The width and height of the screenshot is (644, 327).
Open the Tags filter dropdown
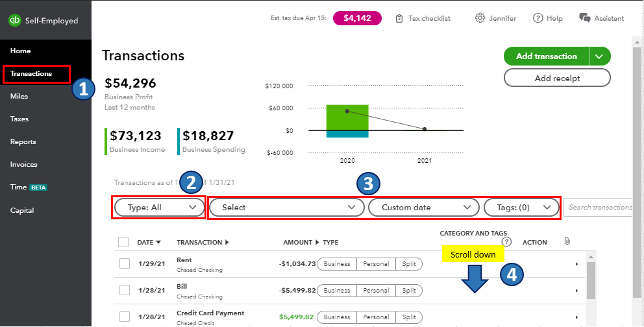(x=521, y=208)
